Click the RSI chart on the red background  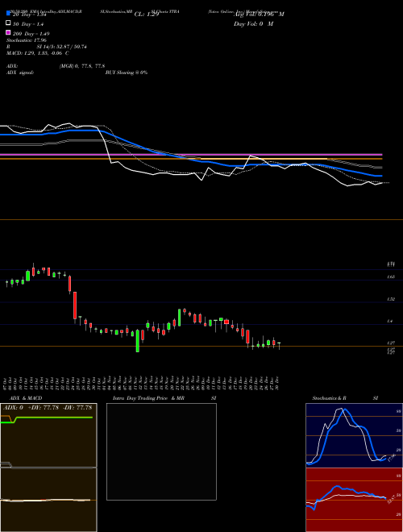coord(354,500)
